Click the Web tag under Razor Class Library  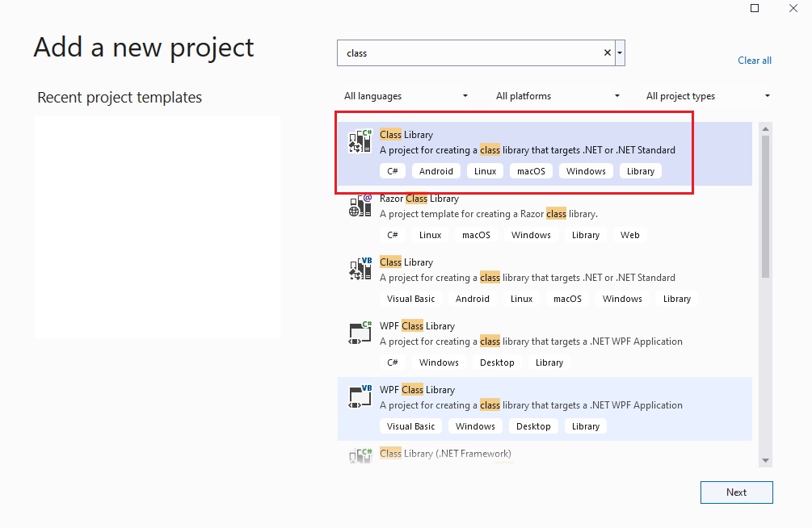pyautogui.click(x=629, y=235)
